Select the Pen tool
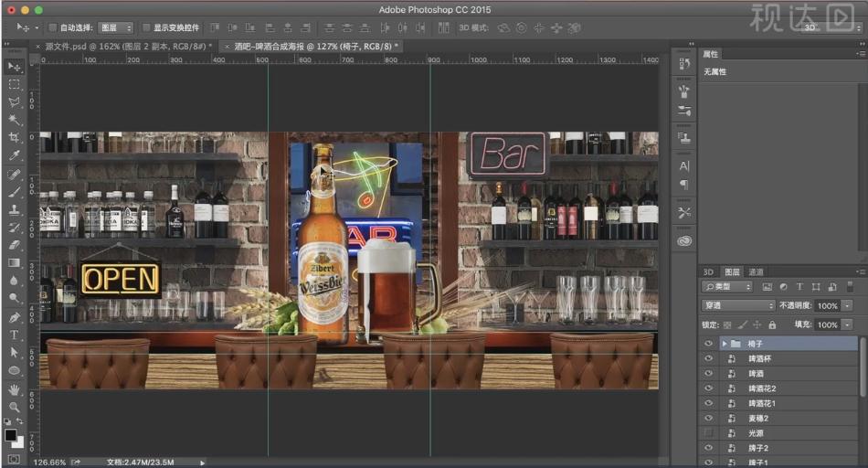Viewport: 868px width, 468px height. pyautogui.click(x=14, y=317)
